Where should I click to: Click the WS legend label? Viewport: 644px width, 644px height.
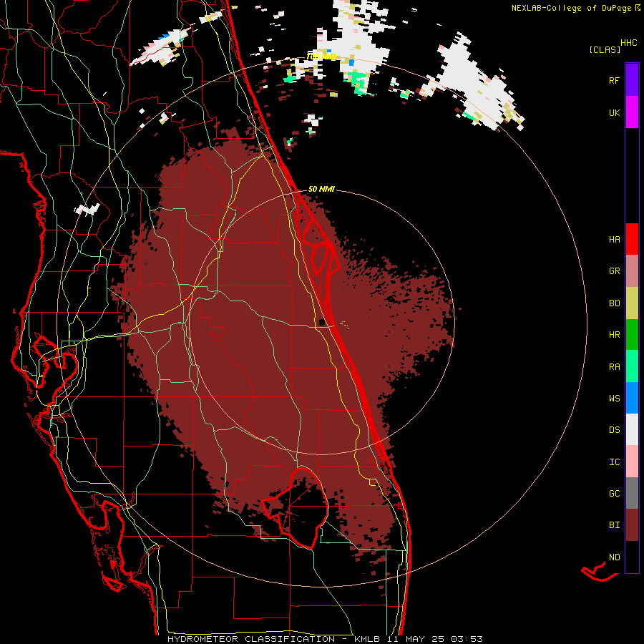coord(614,398)
